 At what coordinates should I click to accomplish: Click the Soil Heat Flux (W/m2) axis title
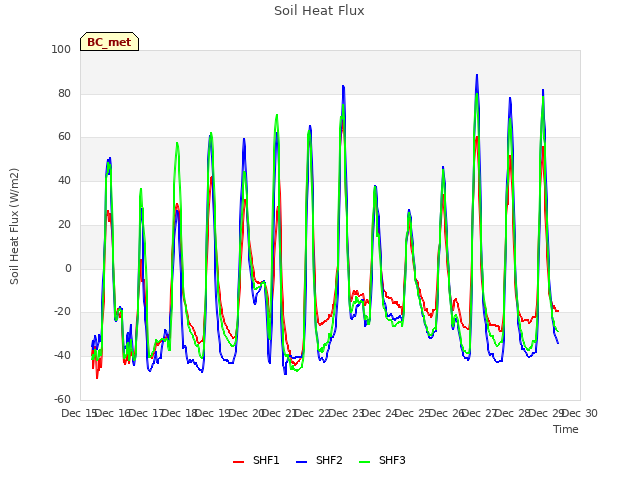(14, 226)
